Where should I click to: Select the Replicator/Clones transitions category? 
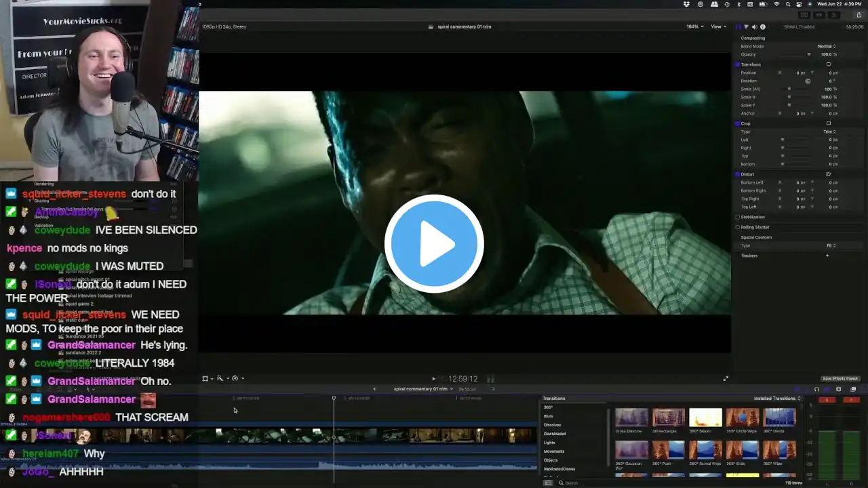coord(559,469)
